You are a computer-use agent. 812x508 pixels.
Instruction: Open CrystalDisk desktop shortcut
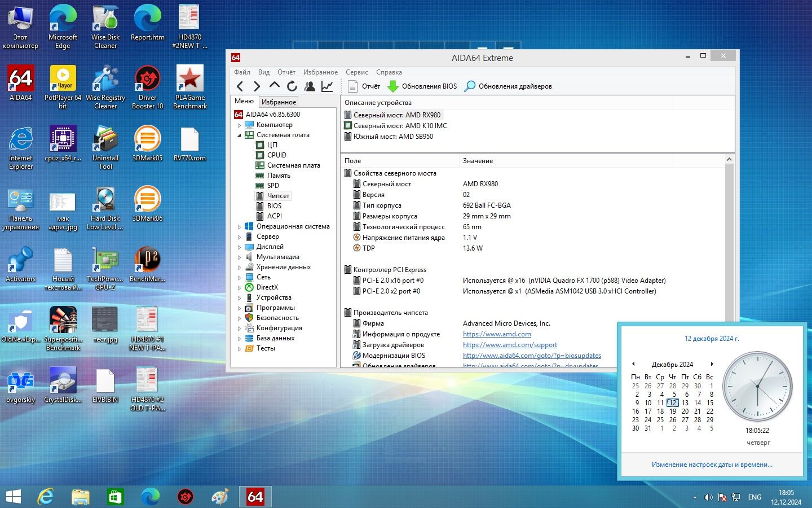click(x=63, y=386)
